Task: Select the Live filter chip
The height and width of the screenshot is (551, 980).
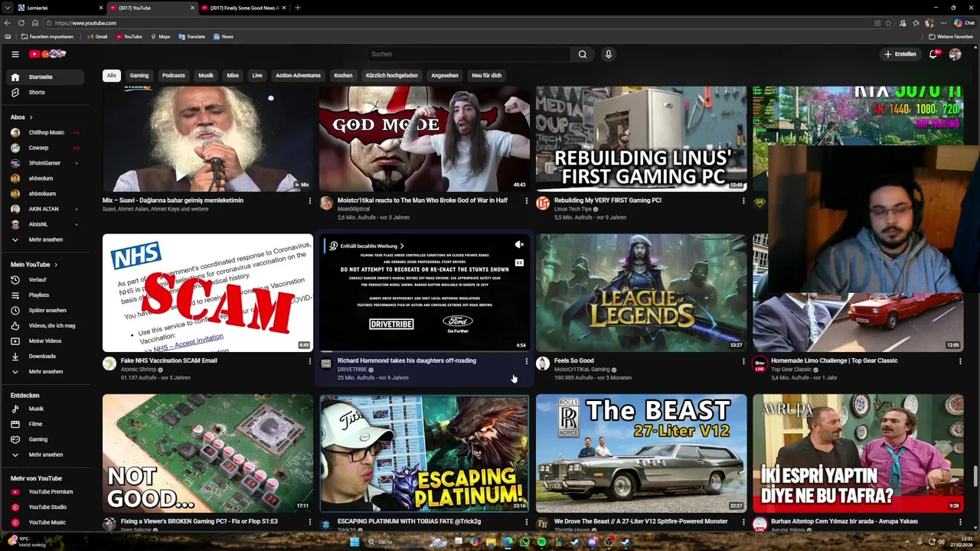Action: pyautogui.click(x=257, y=76)
